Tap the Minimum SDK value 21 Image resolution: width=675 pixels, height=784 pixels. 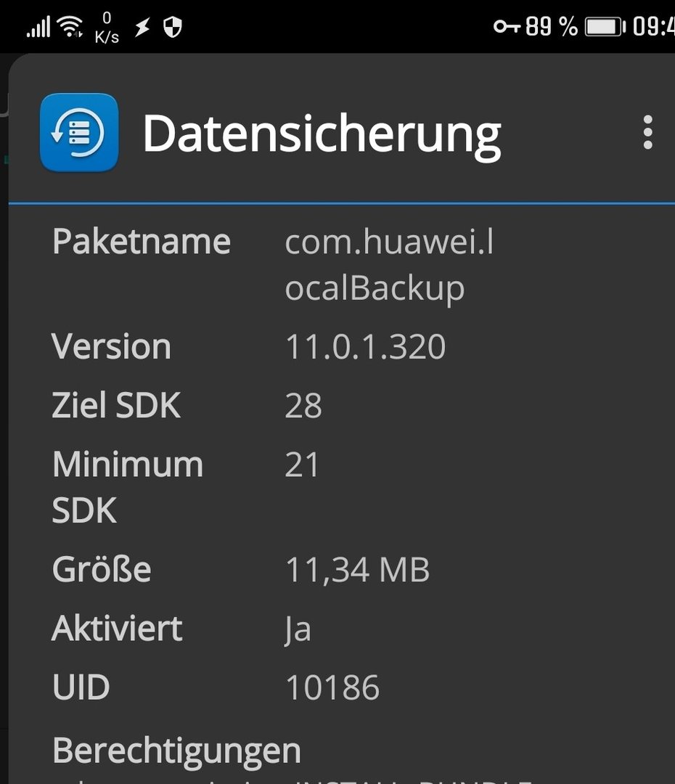click(301, 465)
